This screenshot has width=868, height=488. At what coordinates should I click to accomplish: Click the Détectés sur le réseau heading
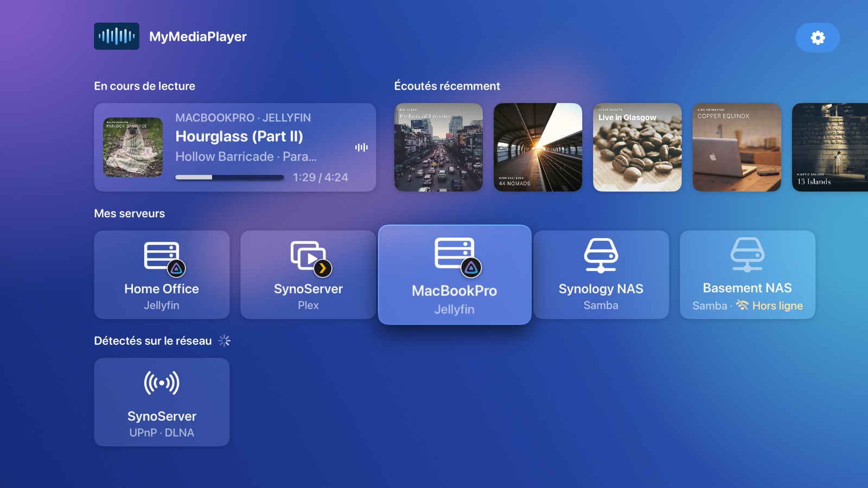pos(153,341)
